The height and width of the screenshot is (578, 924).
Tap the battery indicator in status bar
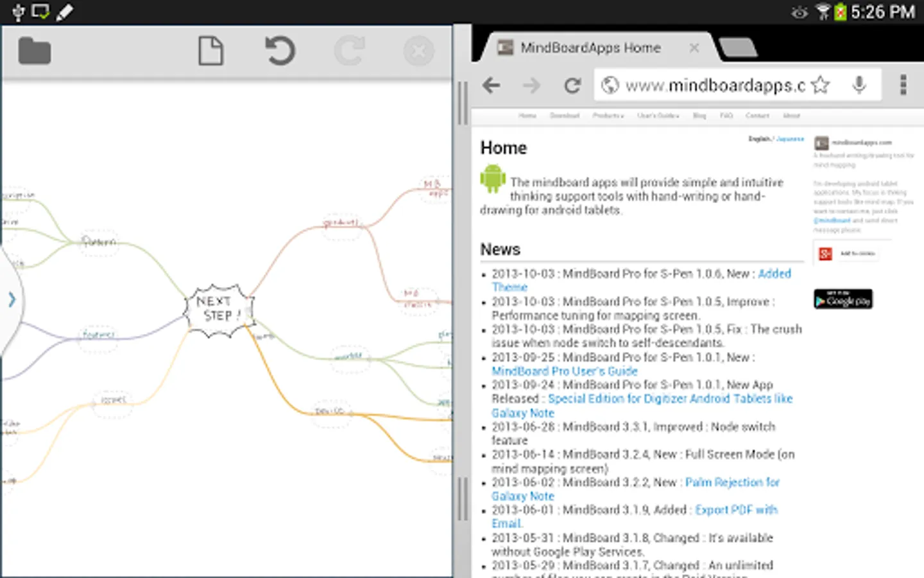(841, 12)
